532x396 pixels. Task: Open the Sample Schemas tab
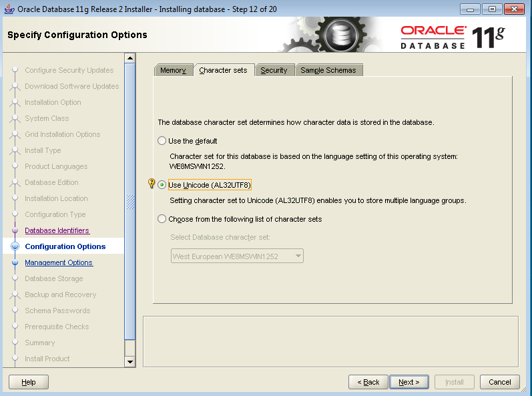tap(328, 70)
